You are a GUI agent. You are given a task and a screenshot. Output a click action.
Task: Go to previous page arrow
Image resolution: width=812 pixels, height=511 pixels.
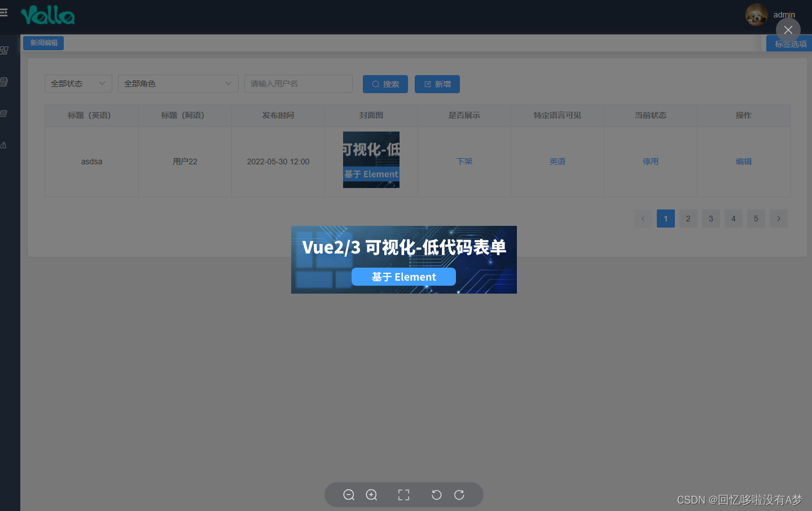[x=643, y=219]
